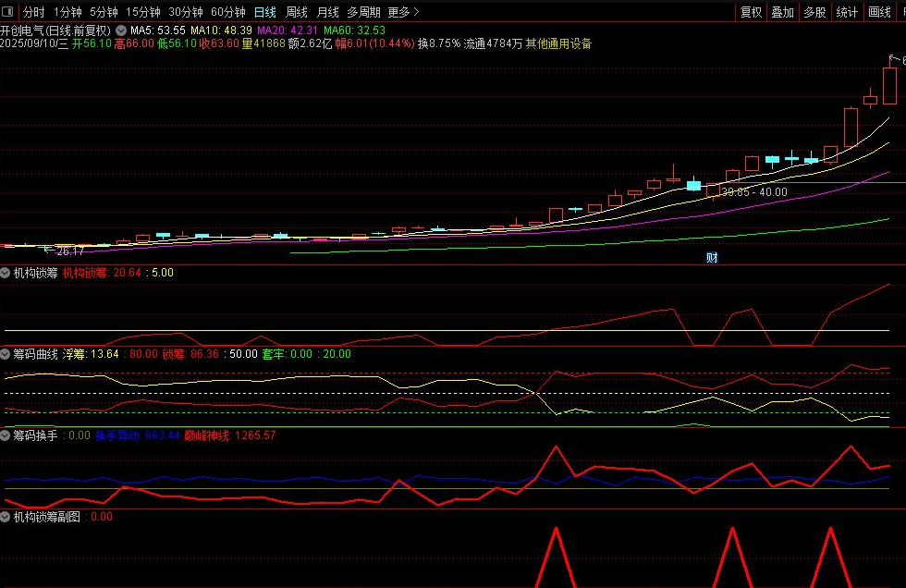Expand the 更多 periods menu
The width and height of the screenshot is (906, 588).
click(x=403, y=12)
